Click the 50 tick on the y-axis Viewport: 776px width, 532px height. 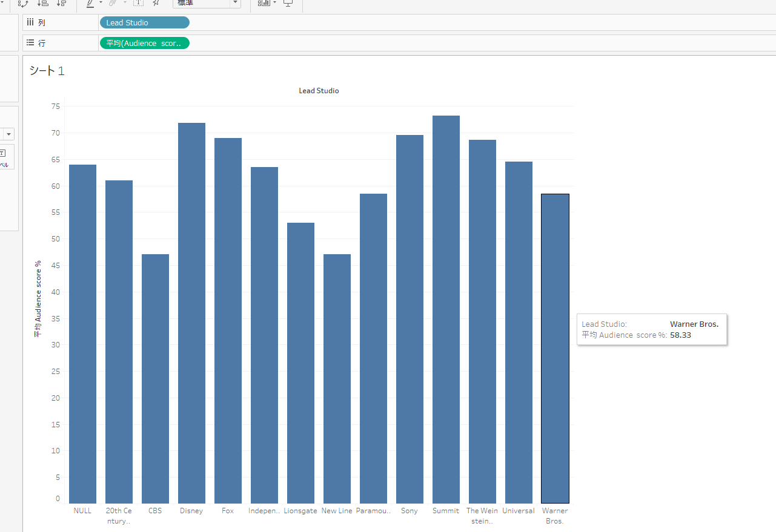tap(56, 239)
